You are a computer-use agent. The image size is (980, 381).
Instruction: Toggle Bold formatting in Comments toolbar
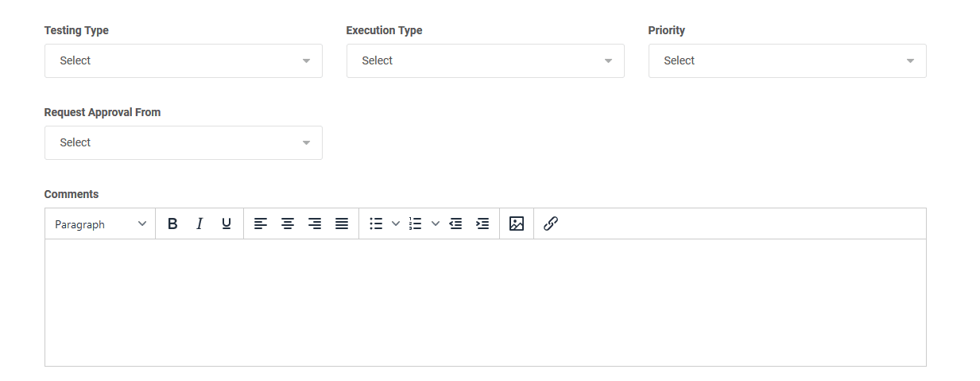pyautogui.click(x=172, y=224)
